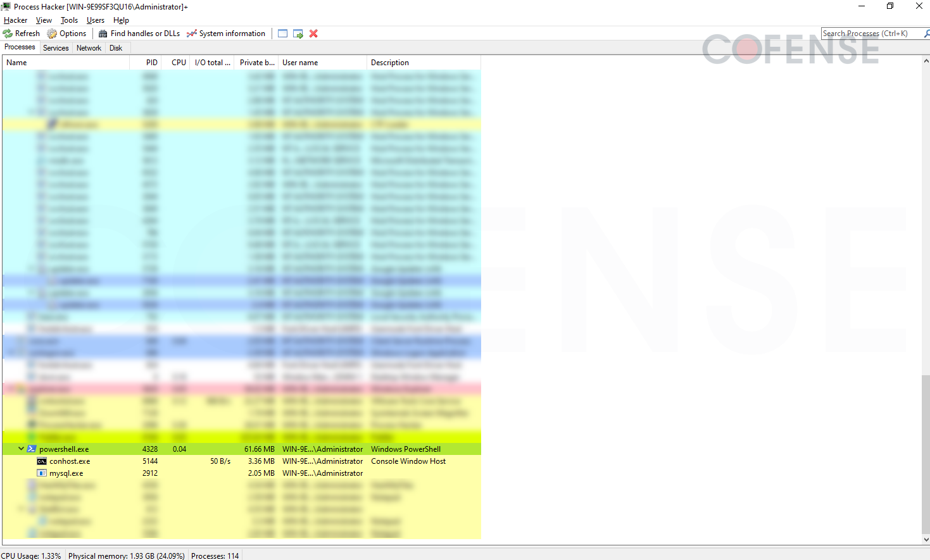Open the View menu
930x560 pixels.
pyautogui.click(x=44, y=20)
